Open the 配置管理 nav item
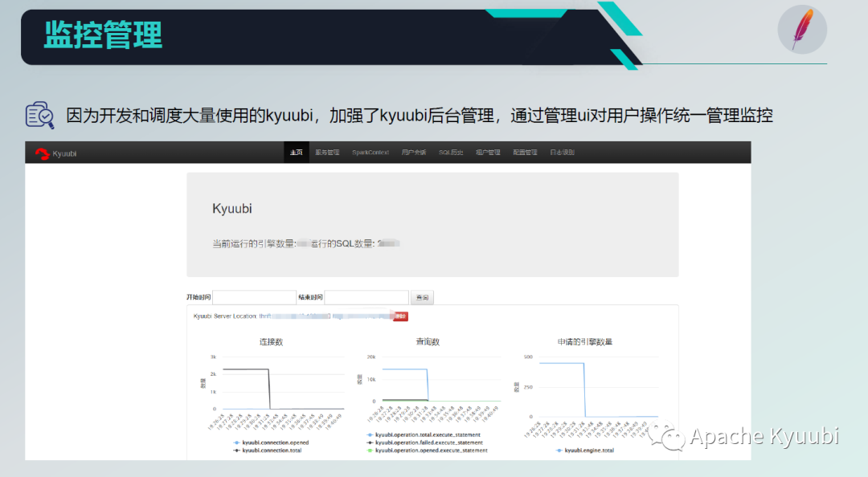 pos(525,153)
